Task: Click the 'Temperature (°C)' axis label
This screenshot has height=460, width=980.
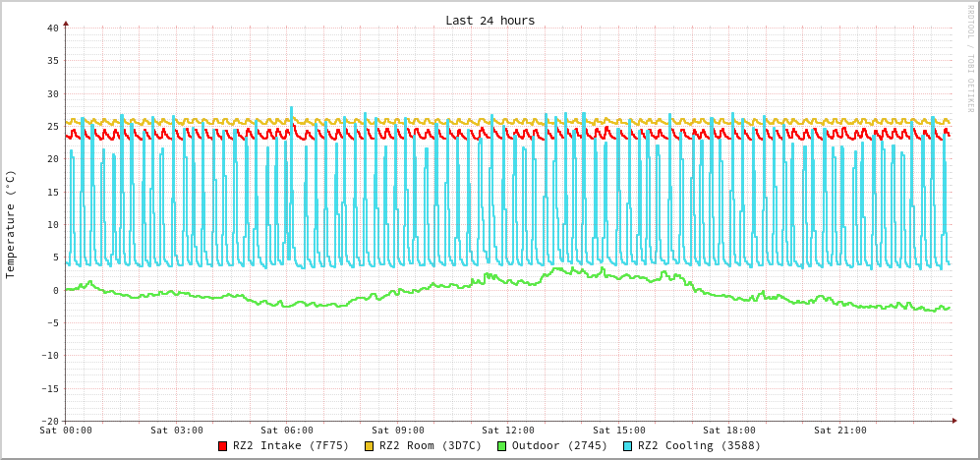Action: pyautogui.click(x=10, y=224)
